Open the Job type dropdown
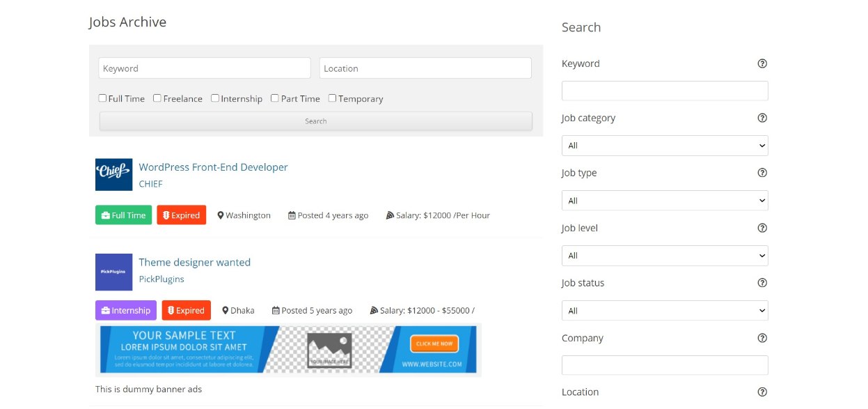This screenshot has width=868, height=409. pos(665,201)
